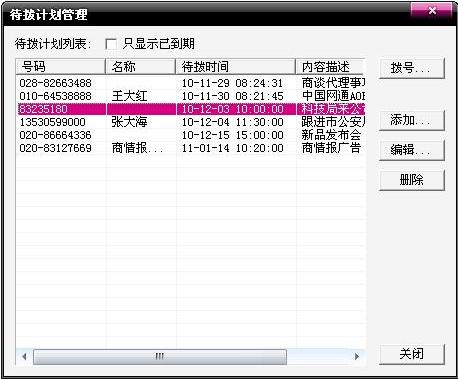Select row 020-83127669 商情报
Viewport: 458px width, 379px height.
191,148
